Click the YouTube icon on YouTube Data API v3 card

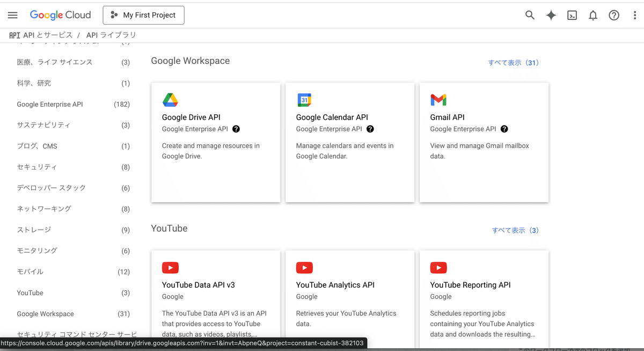point(170,268)
